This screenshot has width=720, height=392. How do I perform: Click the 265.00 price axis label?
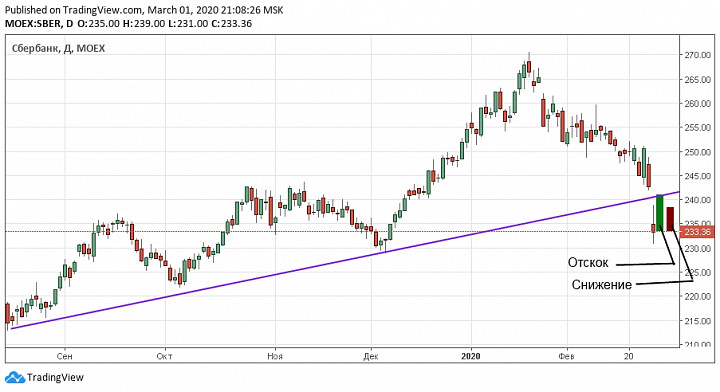pos(698,79)
